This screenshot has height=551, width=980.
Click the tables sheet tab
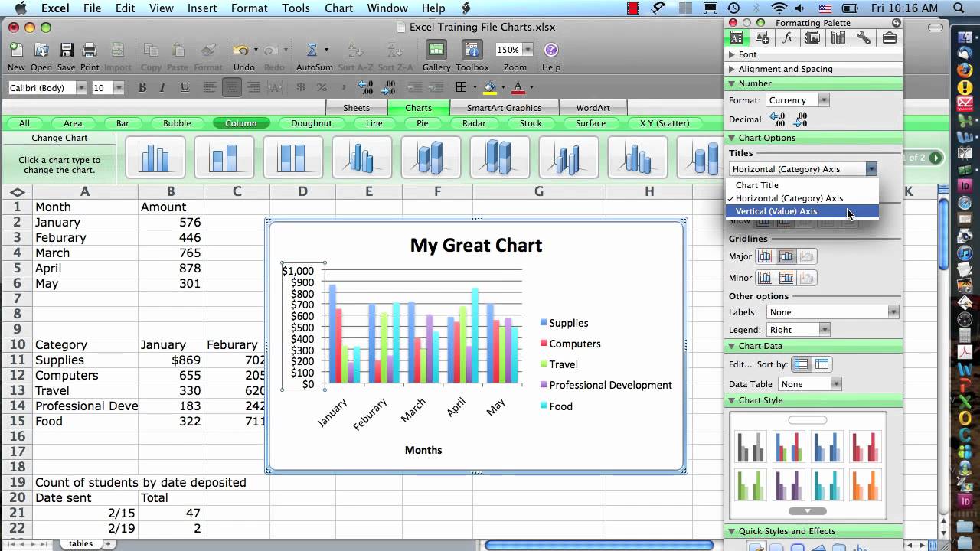(x=80, y=543)
